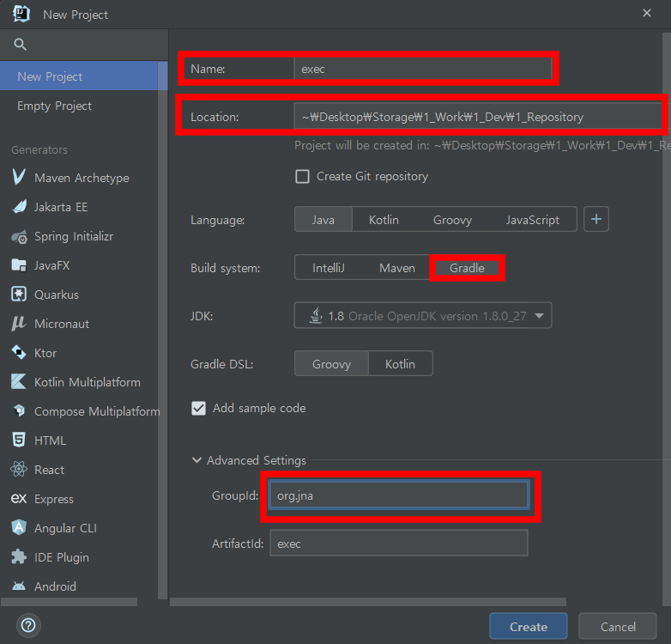Click the settings panel horizontal scrollbar
The height and width of the screenshot is (644, 671).
pyautogui.click(x=368, y=602)
